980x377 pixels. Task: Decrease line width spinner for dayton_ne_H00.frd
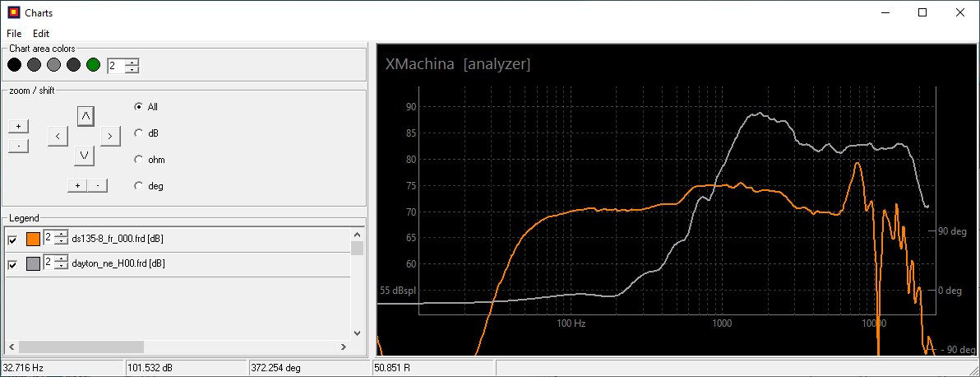61,267
